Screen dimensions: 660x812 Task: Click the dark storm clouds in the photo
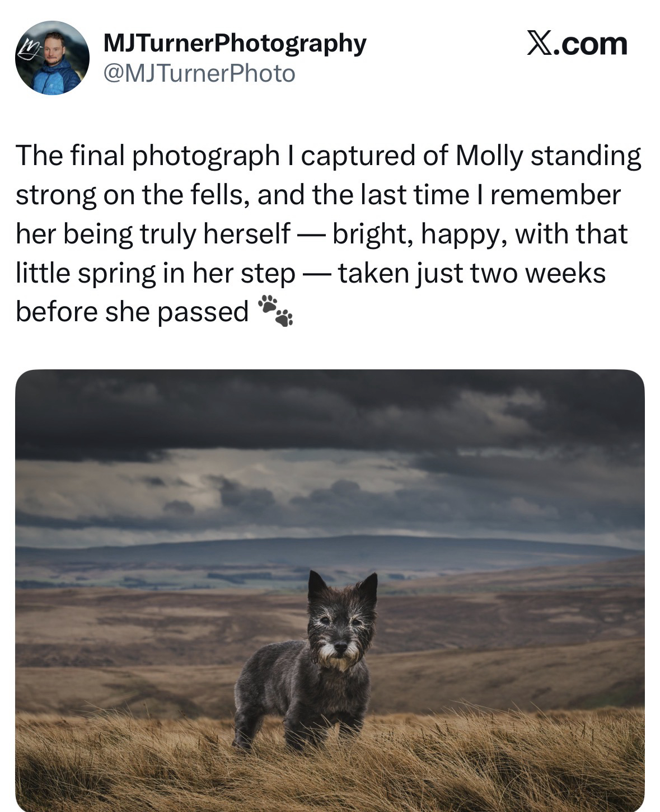(280, 409)
